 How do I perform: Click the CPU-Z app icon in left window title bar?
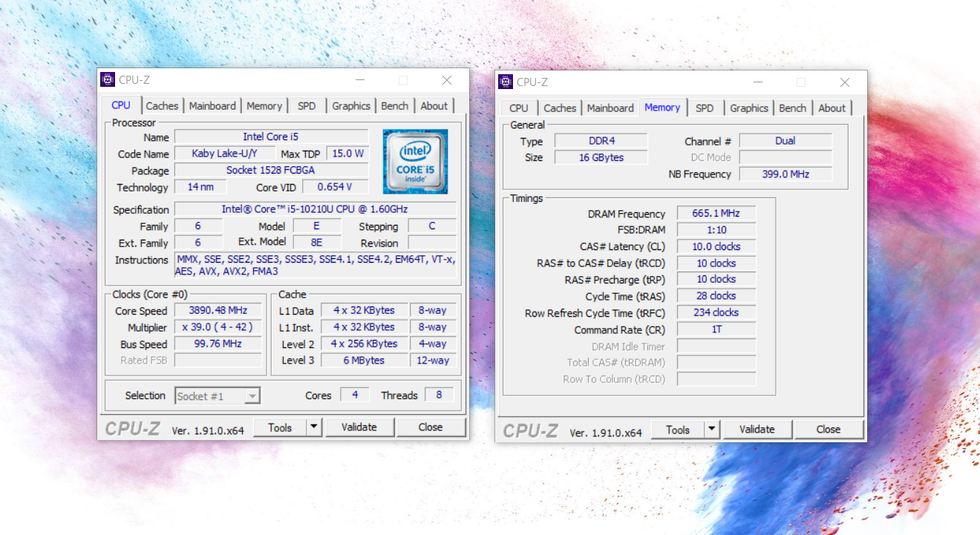[108, 80]
